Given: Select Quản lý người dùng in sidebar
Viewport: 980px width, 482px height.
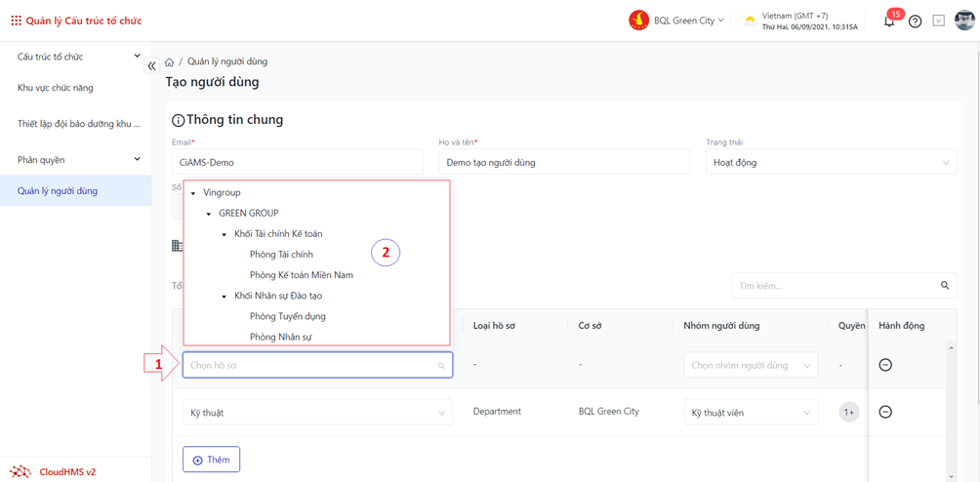Looking at the screenshot, I should [58, 191].
